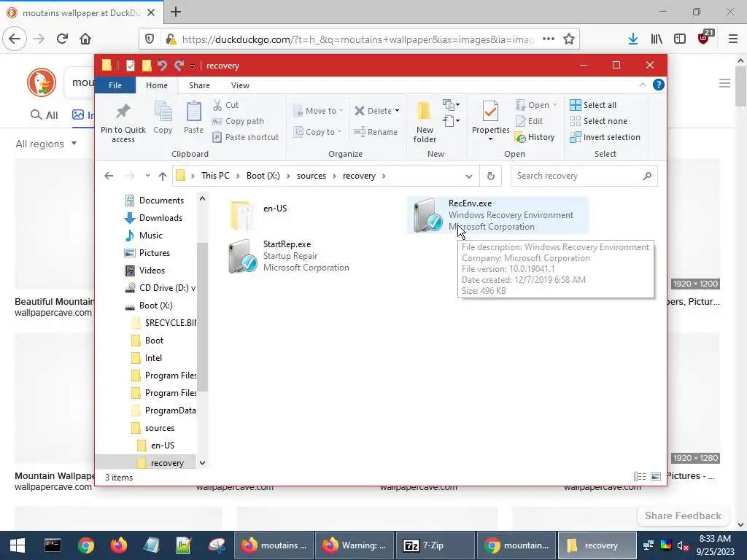Refresh the recovery folder

tap(491, 176)
